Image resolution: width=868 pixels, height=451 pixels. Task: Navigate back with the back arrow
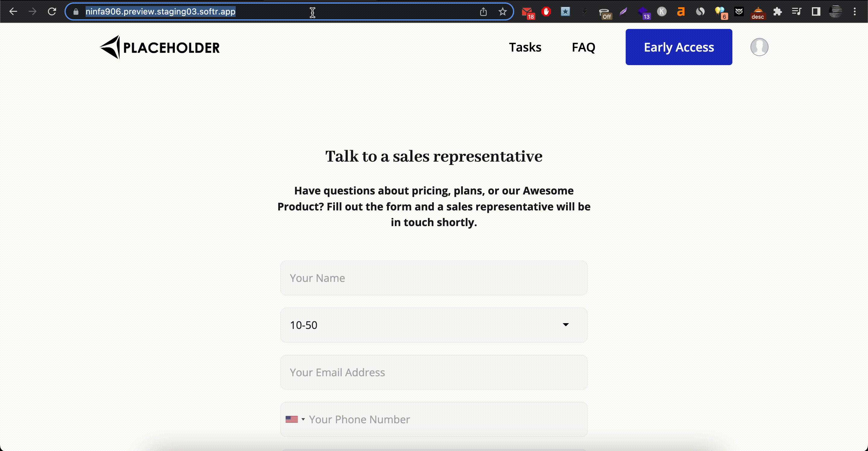pos(14,11)
